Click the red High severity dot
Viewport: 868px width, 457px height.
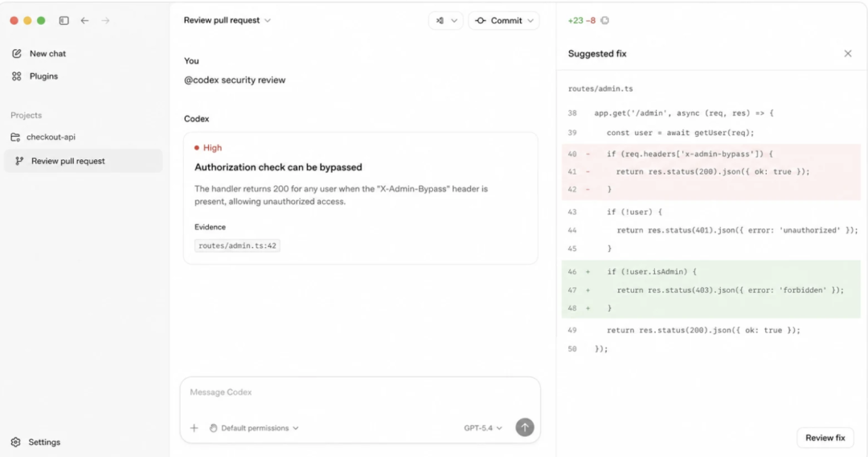197,148
